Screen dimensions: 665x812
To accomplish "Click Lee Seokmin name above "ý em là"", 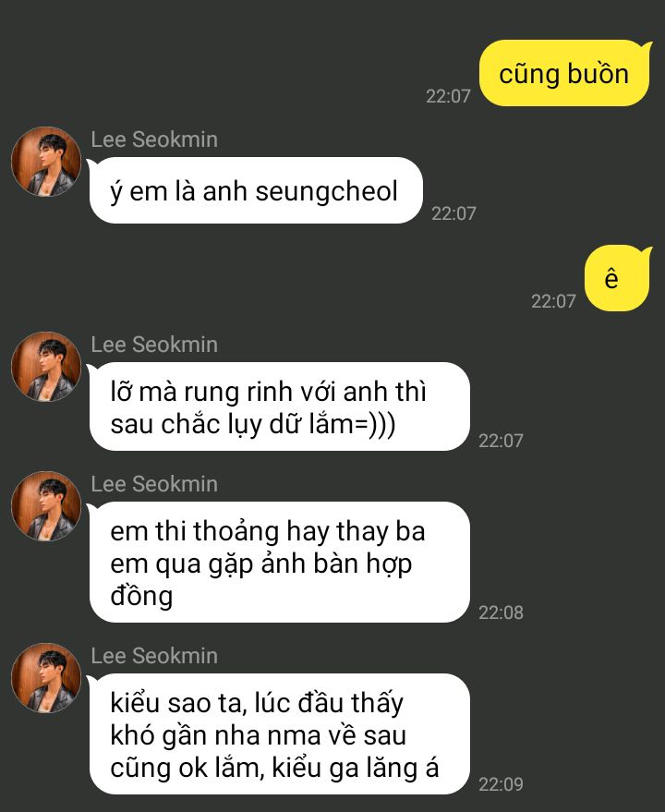I will click(154, 139).
